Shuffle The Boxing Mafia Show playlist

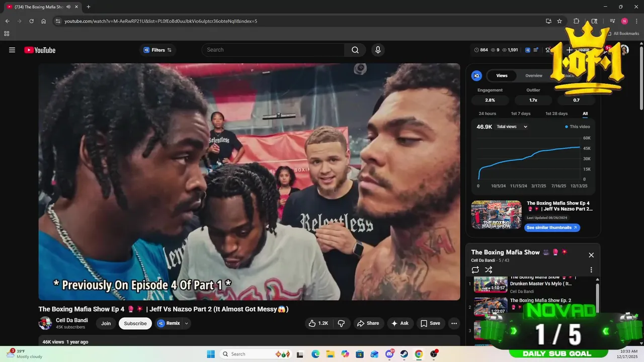point(489,270)
